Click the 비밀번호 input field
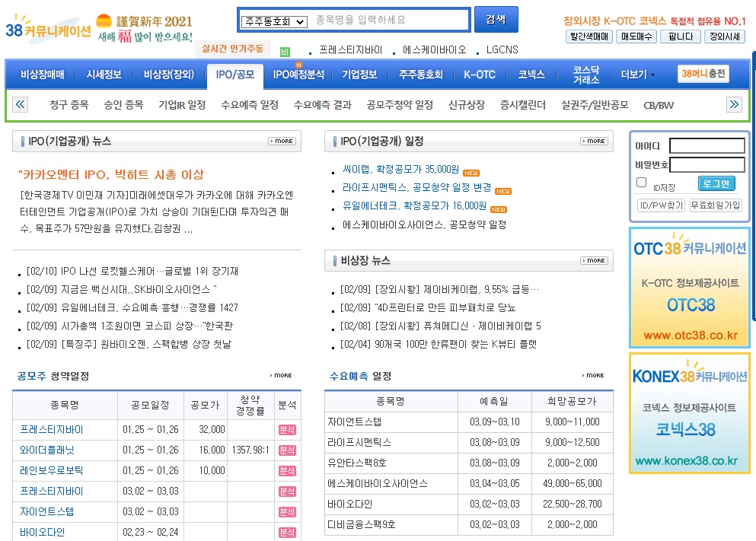 coord(707,165)
